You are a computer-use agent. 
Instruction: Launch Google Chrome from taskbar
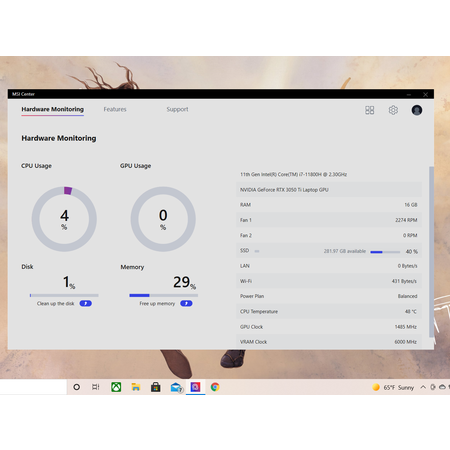point(215,387)
